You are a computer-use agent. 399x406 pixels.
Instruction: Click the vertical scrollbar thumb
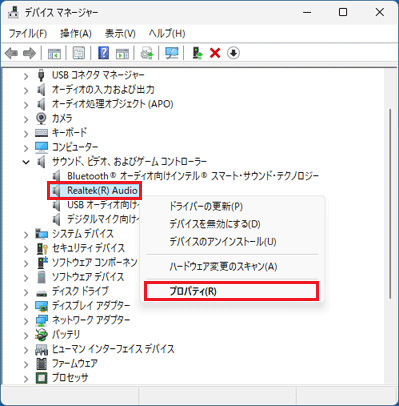click(390, 204)
